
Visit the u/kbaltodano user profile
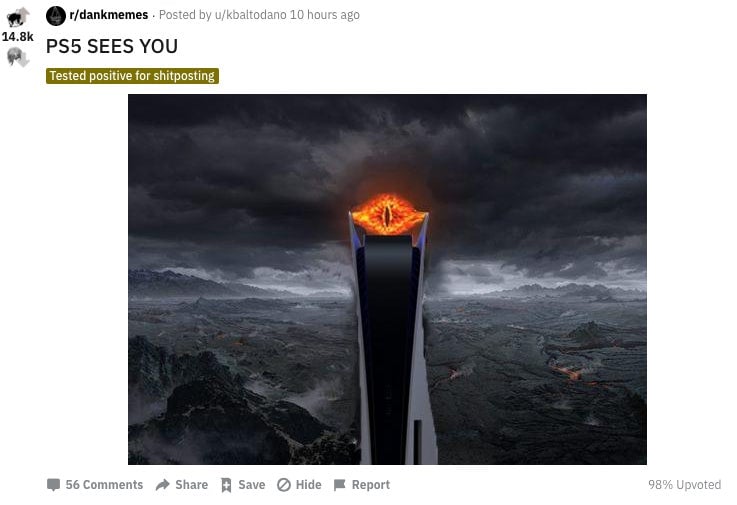[250, 15]
